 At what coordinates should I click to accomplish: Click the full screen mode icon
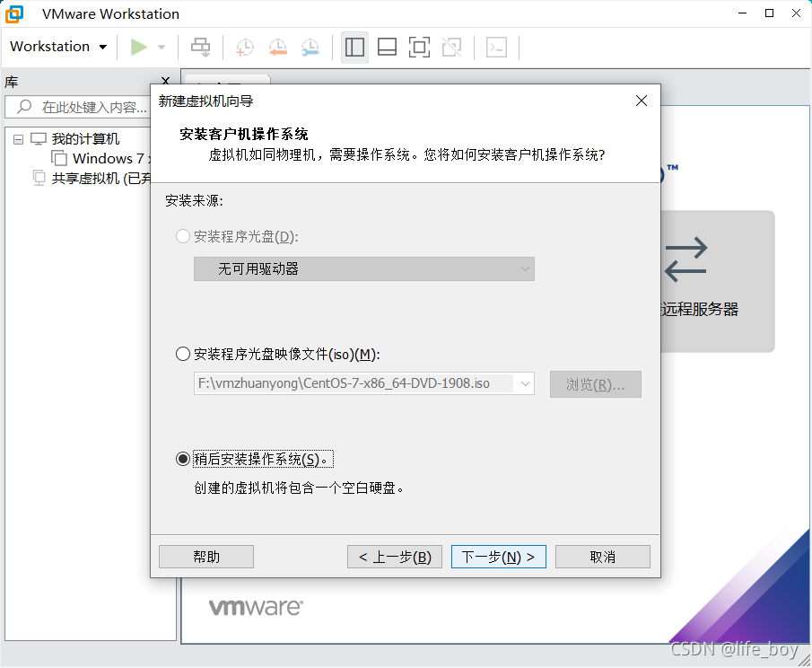point(420,48)
